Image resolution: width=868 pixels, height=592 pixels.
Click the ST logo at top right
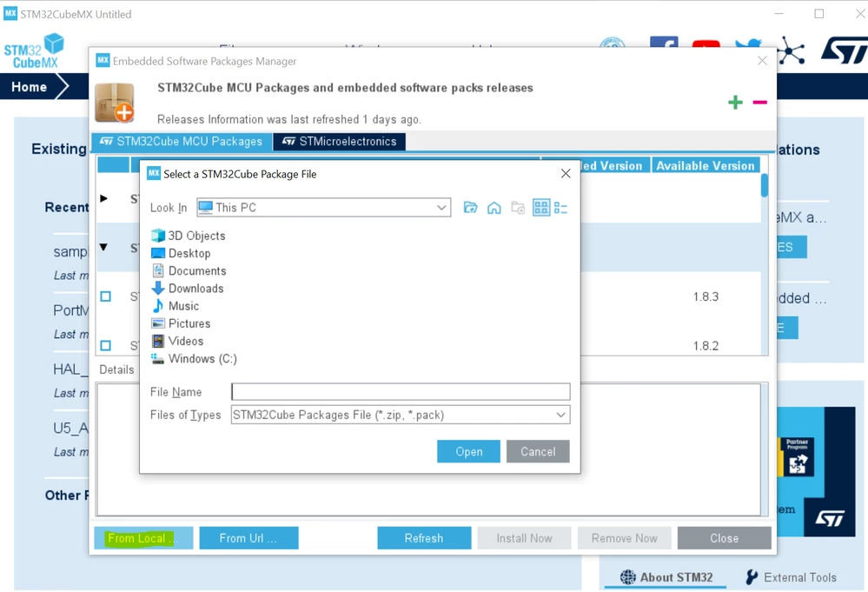coord(845,50)
